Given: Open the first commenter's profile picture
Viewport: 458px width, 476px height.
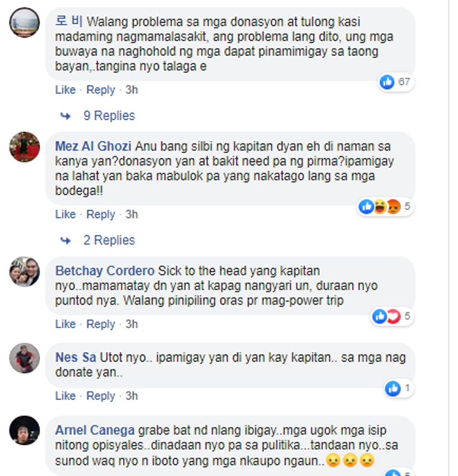Looking at the screenshot, I should click(x=24, y=23).
